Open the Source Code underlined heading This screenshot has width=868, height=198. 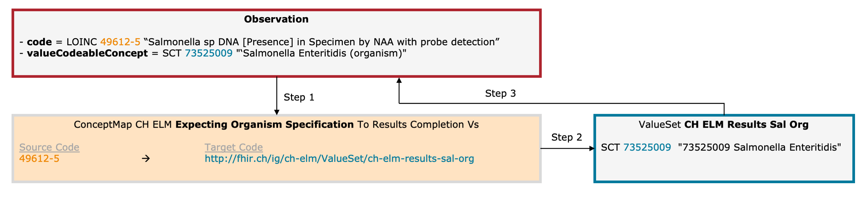coord(49,147)
